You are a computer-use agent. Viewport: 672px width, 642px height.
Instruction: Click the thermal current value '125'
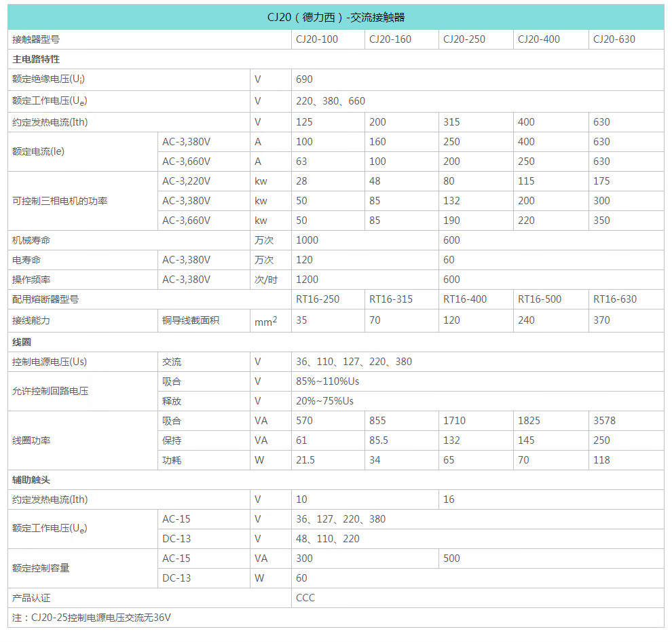pos(304,122)
